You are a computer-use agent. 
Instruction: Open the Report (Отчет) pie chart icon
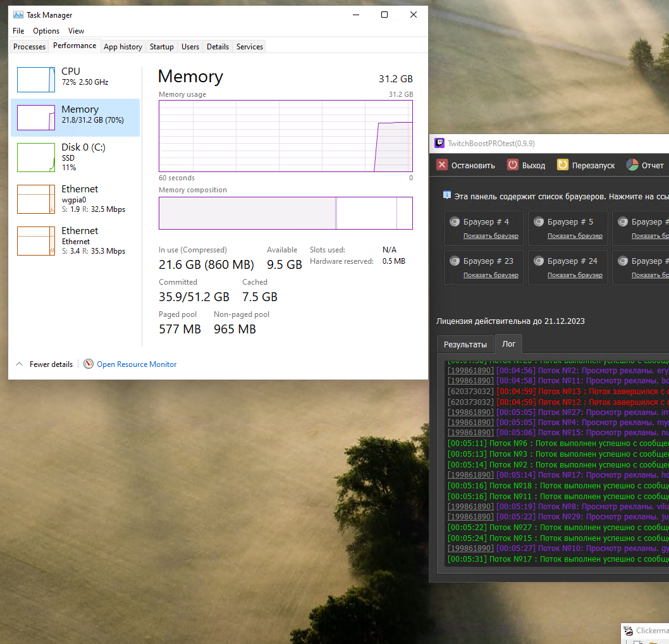click(632, 165)
